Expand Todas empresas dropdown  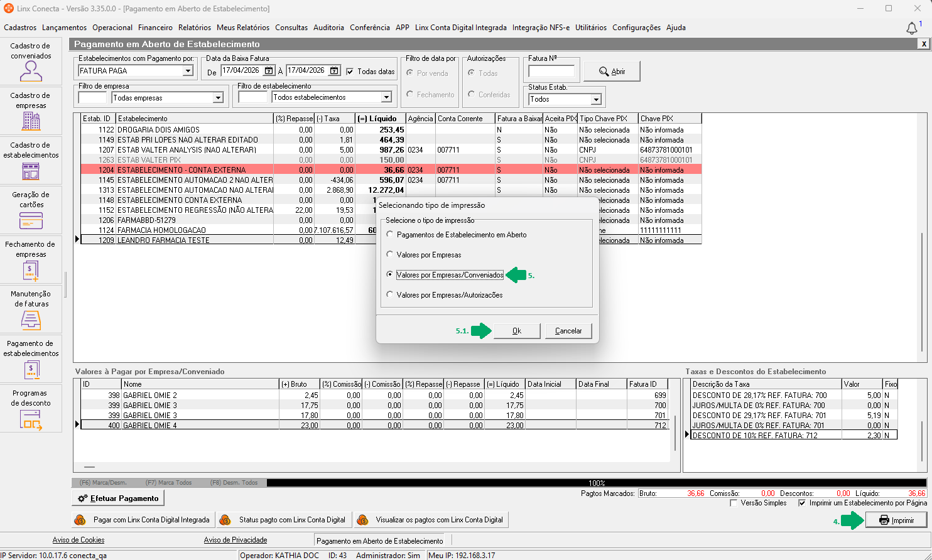[218, 98]
